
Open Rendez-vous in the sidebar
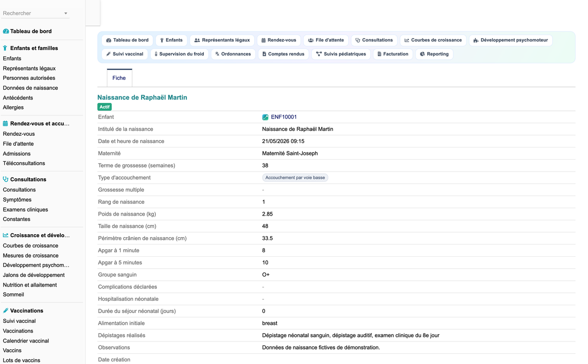[19, 134]
